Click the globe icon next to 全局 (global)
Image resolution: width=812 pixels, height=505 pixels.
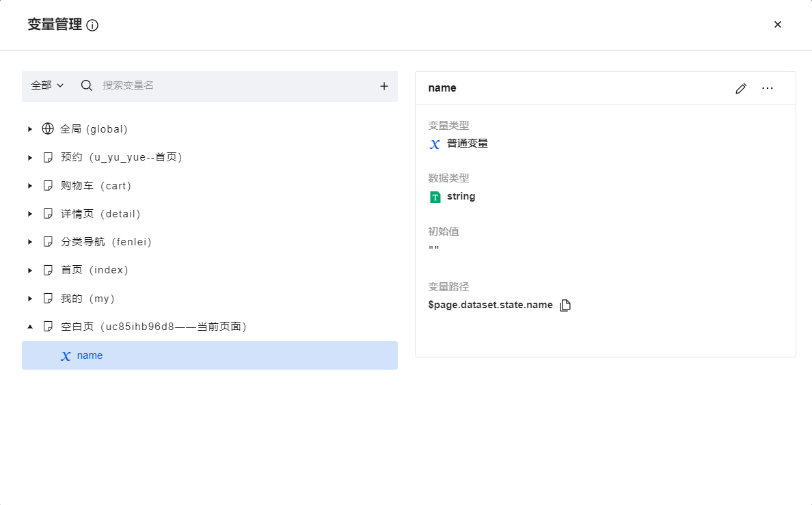click(x=46, y=128)
